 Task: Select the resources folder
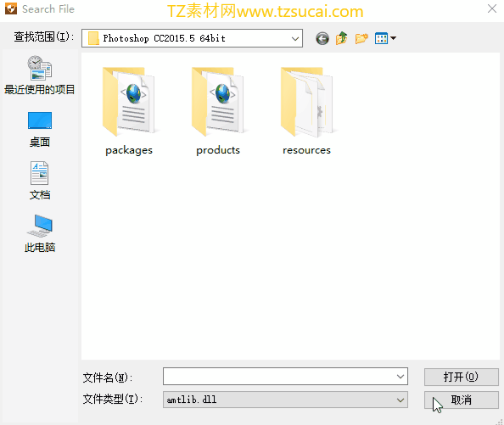(306, 111)
